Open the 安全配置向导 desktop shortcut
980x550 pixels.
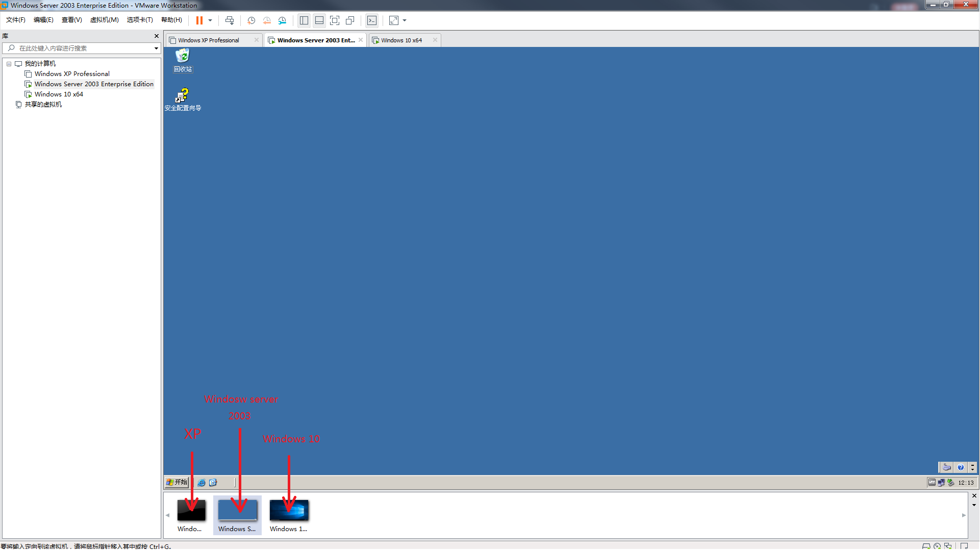point(183,100)
